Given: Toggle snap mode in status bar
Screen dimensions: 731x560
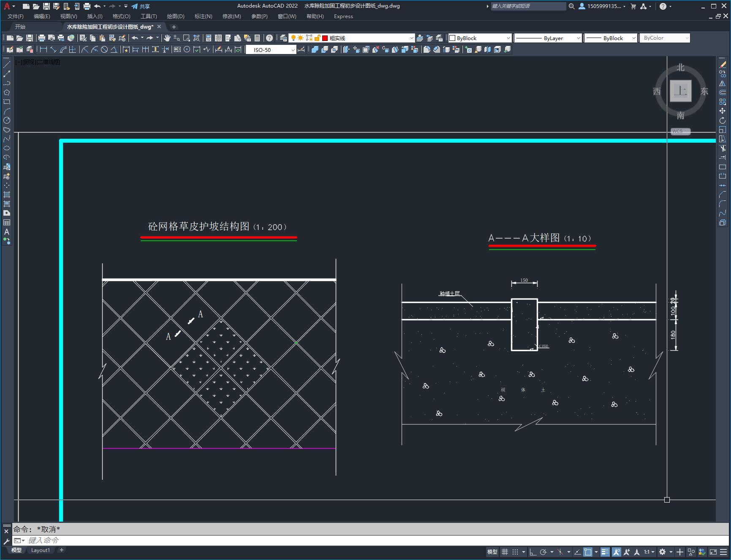Looking at the screenshot, I should [x=515, y=552].
